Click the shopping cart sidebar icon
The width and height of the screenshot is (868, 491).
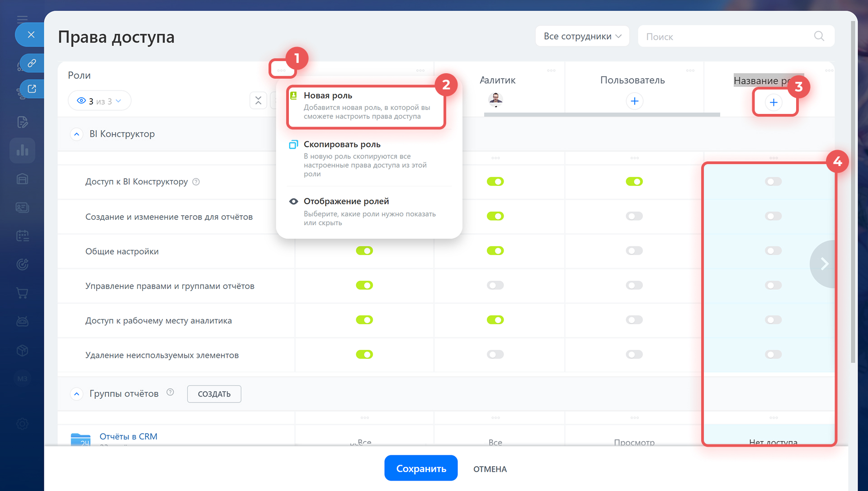[22, 293]
